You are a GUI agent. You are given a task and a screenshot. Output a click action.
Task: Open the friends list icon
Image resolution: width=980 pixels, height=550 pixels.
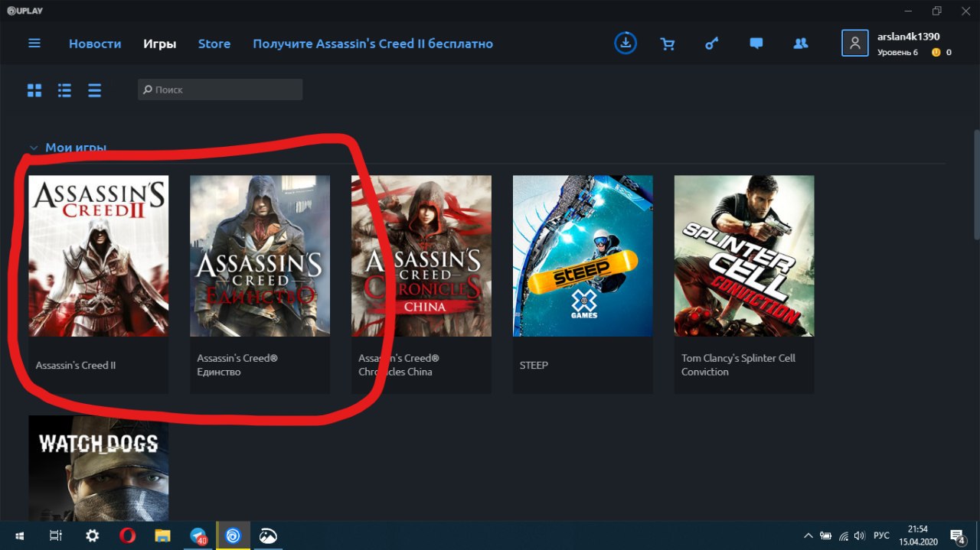pyautogui.click(x=801, y=44)
